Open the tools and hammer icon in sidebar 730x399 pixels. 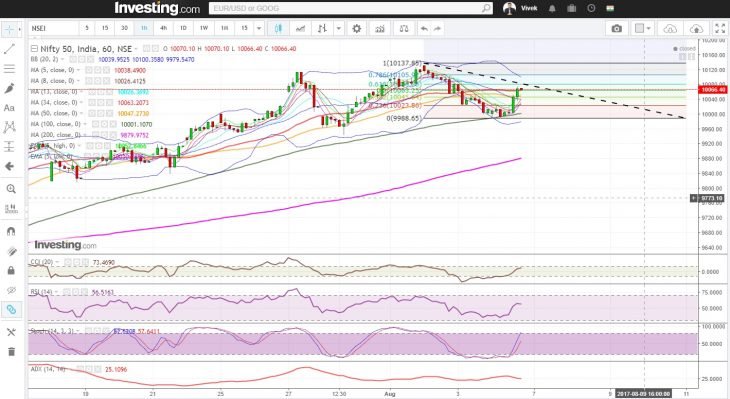tap(10, 332)
